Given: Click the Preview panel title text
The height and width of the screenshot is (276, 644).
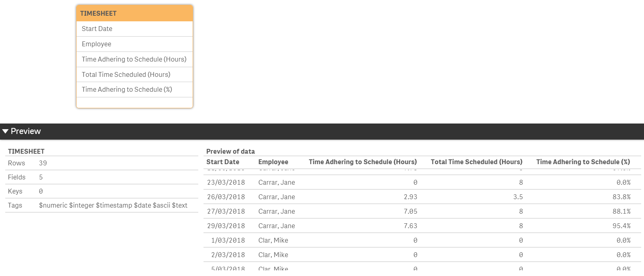Looking at the screenshot, I should tap(26, 131).
